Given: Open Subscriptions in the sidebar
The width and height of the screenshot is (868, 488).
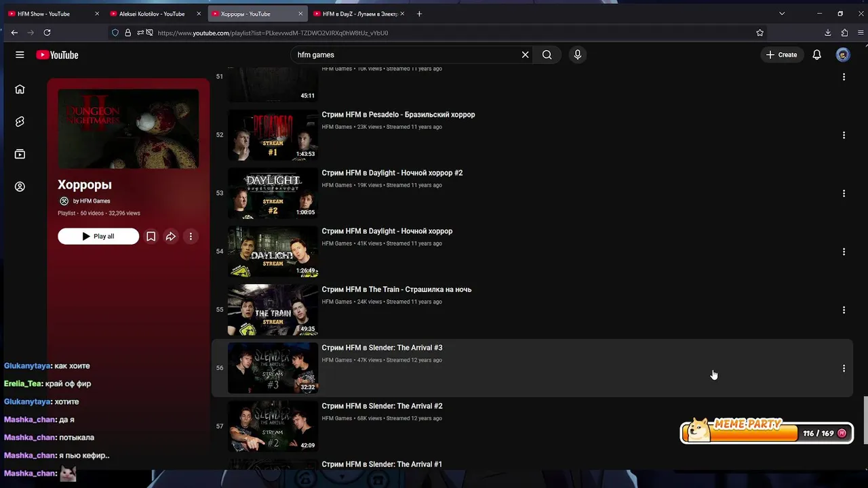Looking at the screenshot, I should pyautogui.click(x=20, y=154).
